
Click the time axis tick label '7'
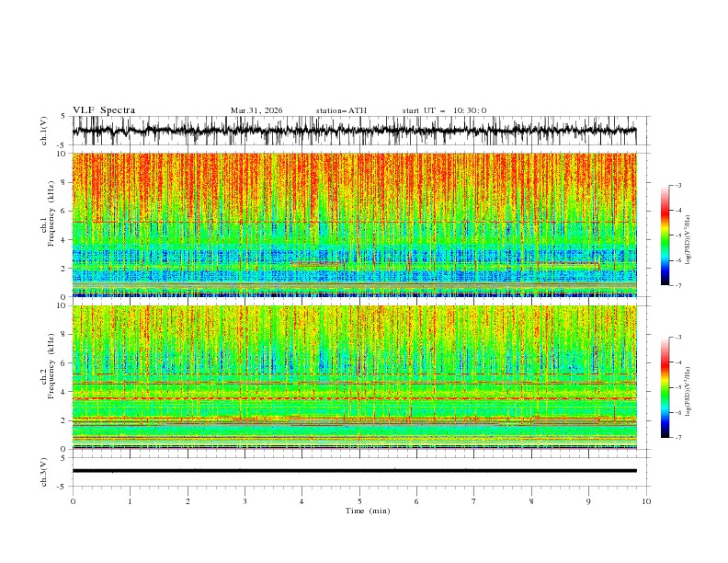(474, 501)
